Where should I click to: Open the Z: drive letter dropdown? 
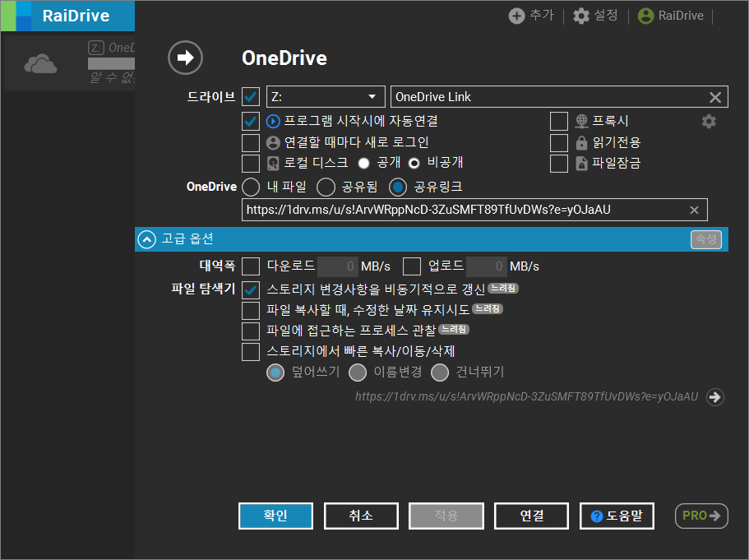(326, 96)
